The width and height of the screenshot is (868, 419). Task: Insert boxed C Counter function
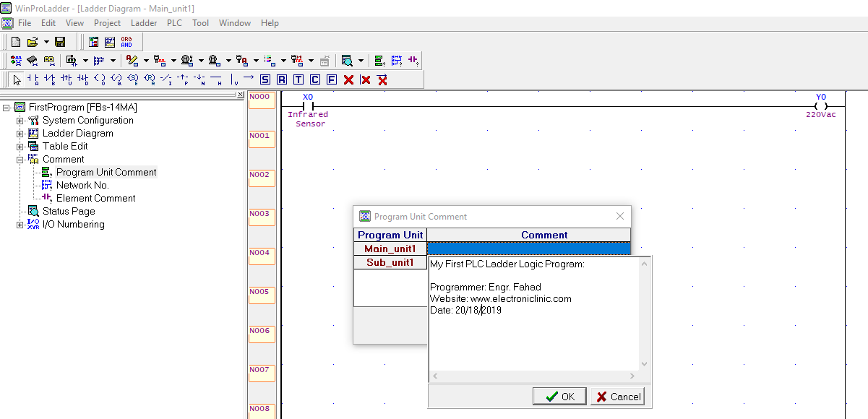315,79
